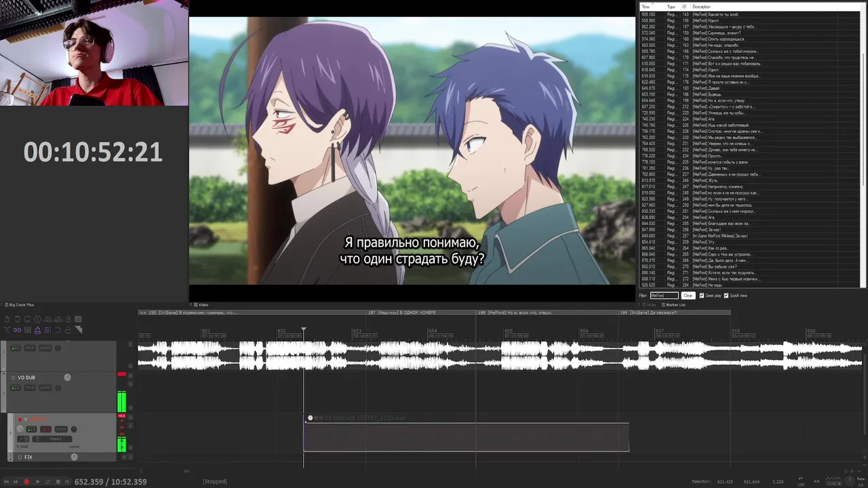The image size is (868, 488).
Task: Toggle the metronome icon
Action: pyautogui.click(x=68, y=319)
